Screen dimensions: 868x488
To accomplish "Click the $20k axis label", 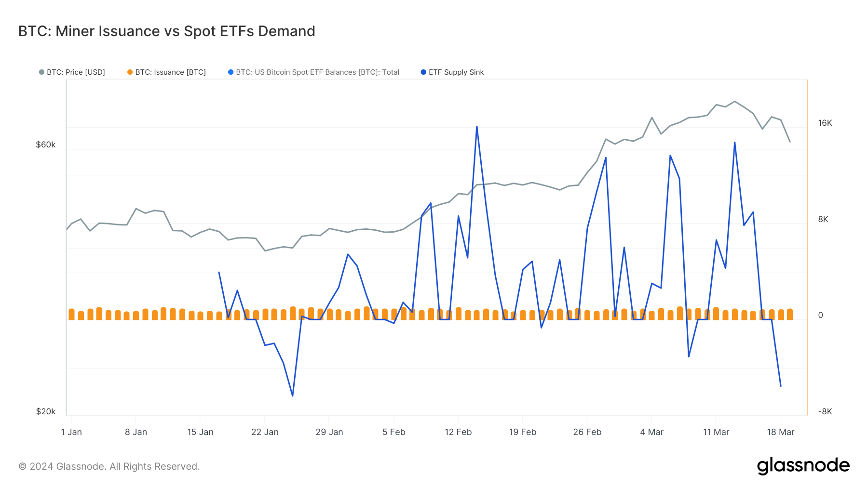I will pos(46,411).
